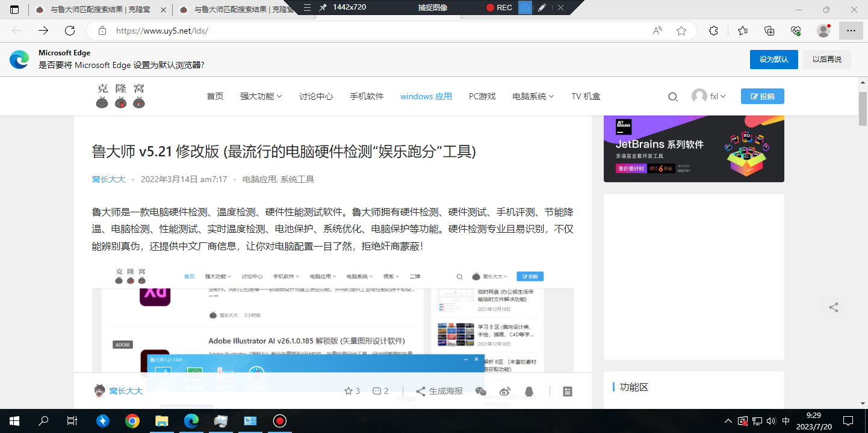
Task: Share article to QQ icon
Action: [529, 391]
